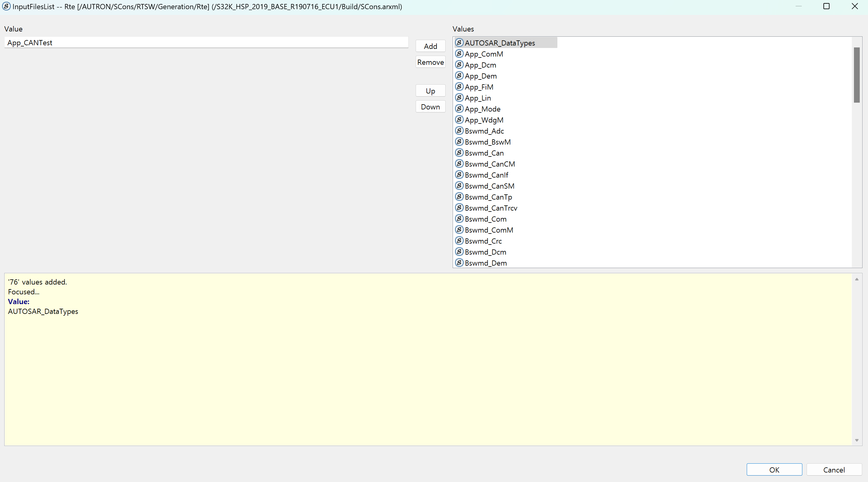Click the icon next to Bswmd_CanIf
Viewport: 868px width, 482px height.
pos(459,175)
